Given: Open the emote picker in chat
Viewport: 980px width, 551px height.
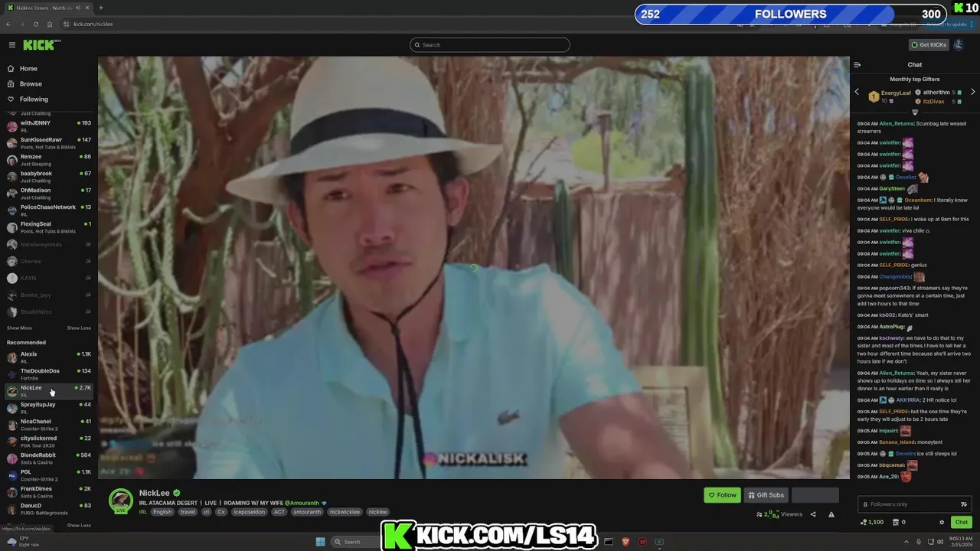Looking at the screenshot, I should [964, 504].
